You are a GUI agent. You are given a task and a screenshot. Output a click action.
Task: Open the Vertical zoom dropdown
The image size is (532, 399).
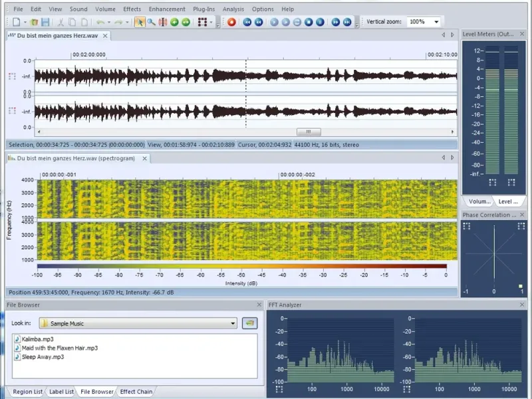[x=436, y=22]
